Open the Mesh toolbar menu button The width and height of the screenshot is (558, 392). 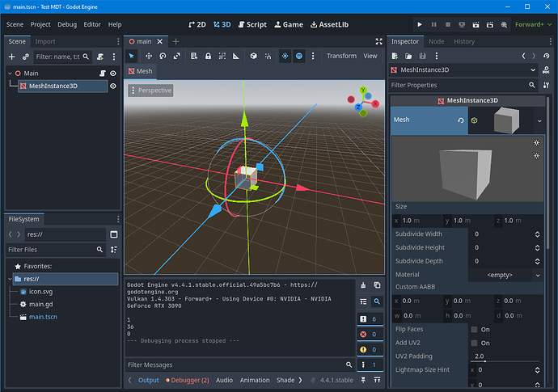click(140, 71)
